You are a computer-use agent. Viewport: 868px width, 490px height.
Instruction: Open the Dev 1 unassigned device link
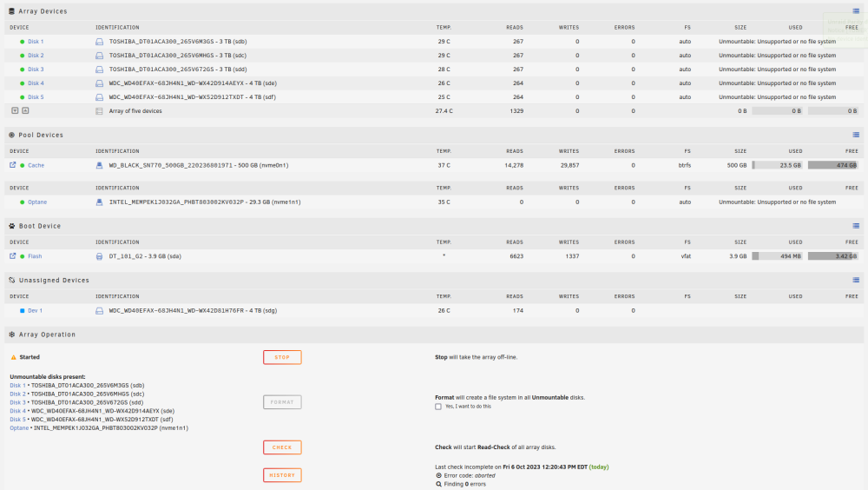(x=35, y=310)
